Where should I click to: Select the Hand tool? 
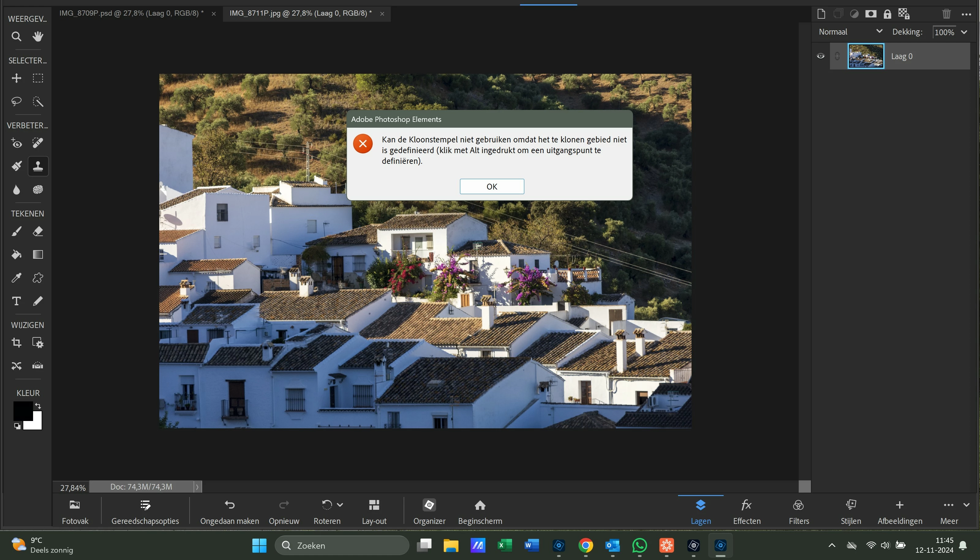38,36
